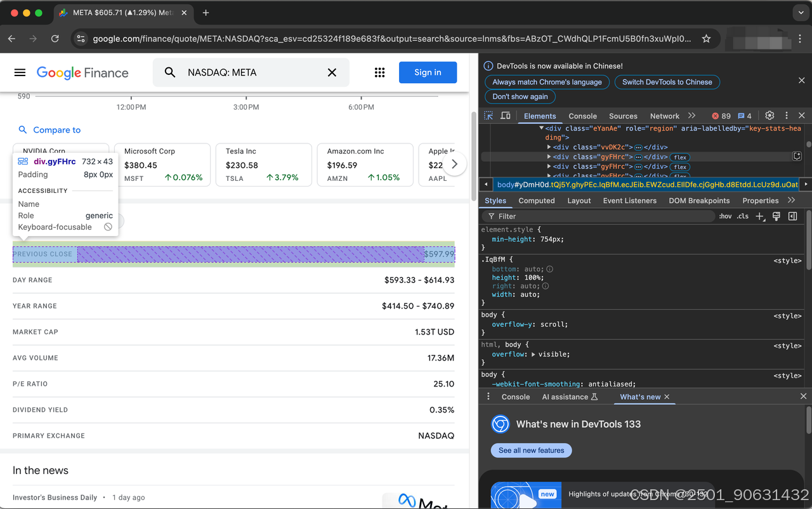Switch to the Sources panel tab

(x=623, y=116)
